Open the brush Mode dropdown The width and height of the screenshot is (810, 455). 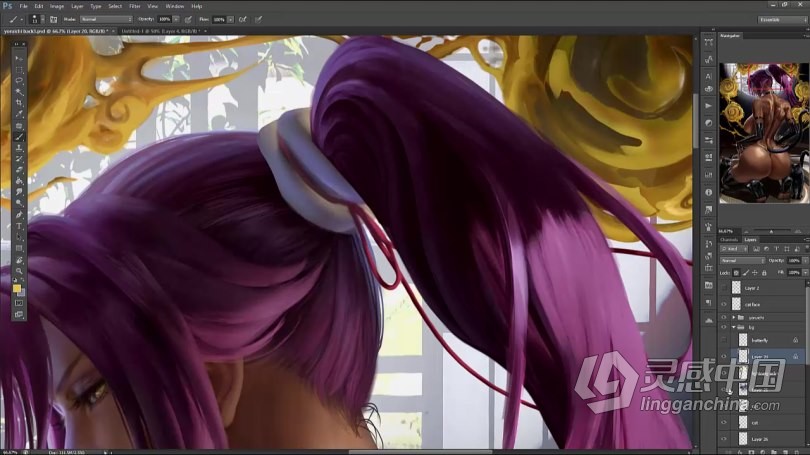106,20
